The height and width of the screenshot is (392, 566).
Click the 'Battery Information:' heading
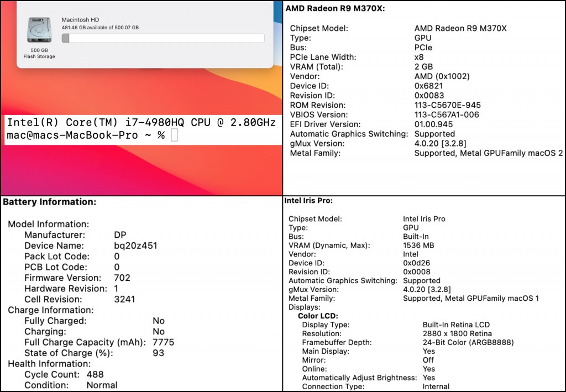coord(49,202)
